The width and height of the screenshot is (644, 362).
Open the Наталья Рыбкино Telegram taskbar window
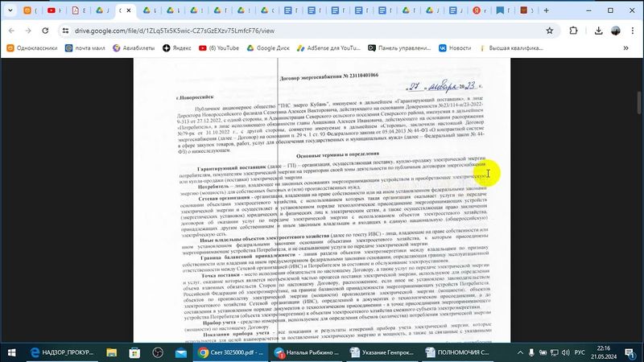[307, 352]
